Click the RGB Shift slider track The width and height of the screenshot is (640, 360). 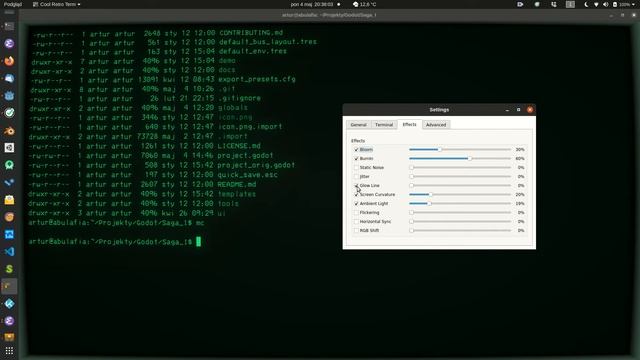[x=460, y=231]
